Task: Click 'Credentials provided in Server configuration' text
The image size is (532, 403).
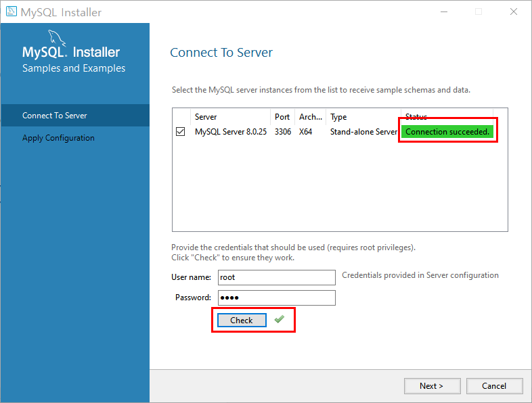Action: pyautogui.click(x=420, y=275)
